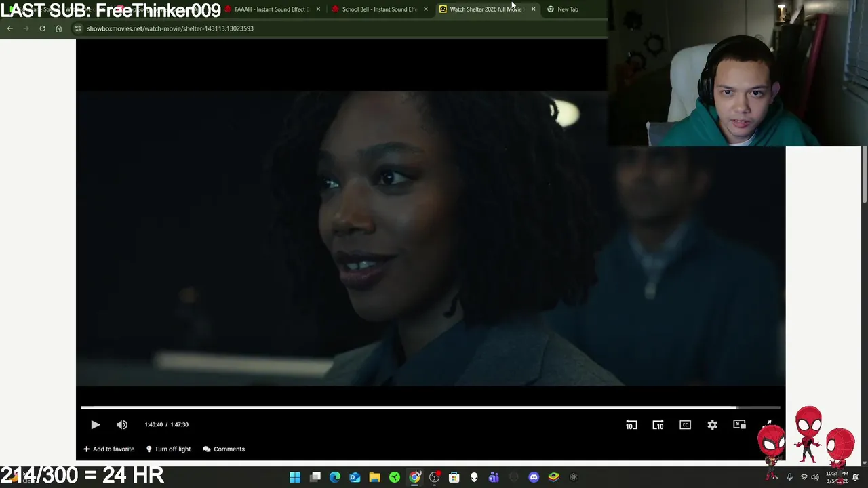This screenshot has height=488, width=868.
Task: Open Discord from the taskbar
Action: click(534, 477)
